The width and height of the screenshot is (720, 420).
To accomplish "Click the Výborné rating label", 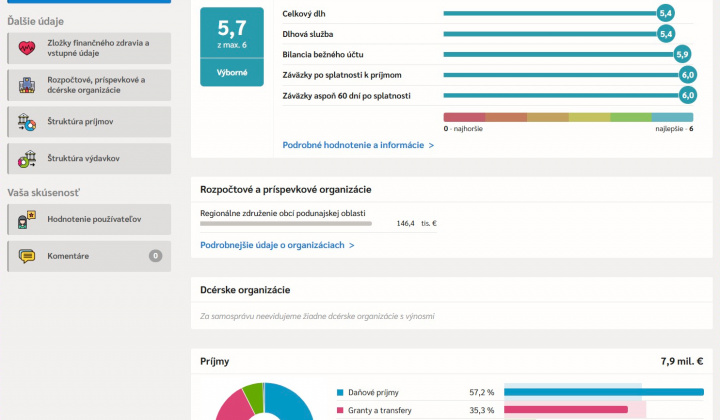I will tap(232, 73).
